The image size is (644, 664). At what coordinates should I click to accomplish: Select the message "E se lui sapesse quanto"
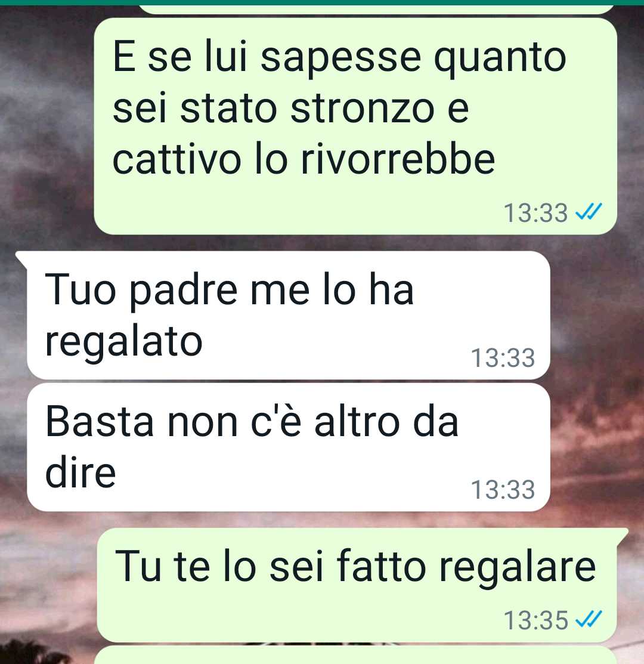tap(355, 126)
